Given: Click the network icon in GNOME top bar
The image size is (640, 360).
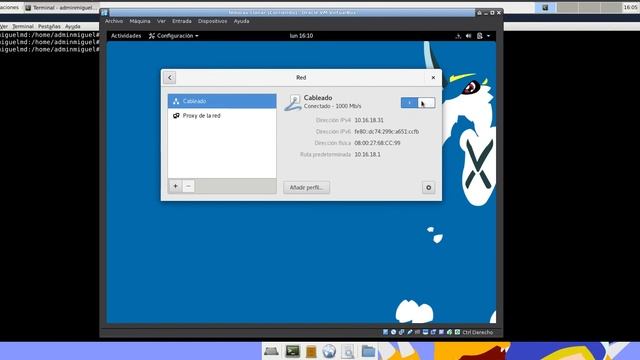Looking at the screenshot, I should click(x=458, y=36).
